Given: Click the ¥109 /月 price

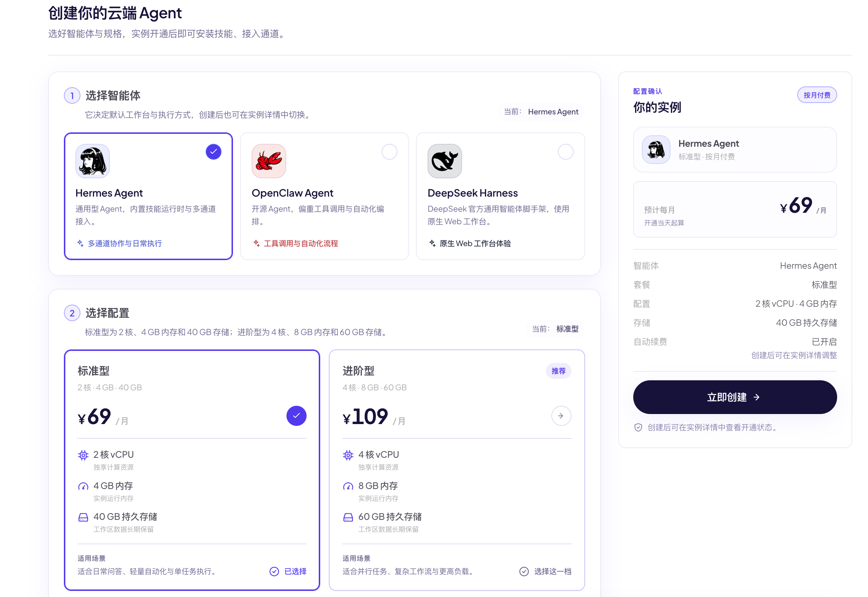Looking at the screenshot, I should 374,417.
